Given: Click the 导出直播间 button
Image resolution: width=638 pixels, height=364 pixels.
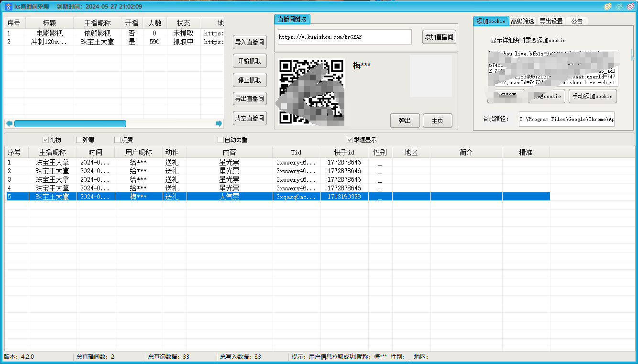Looking at the screenshot, I should pos(250,99).
